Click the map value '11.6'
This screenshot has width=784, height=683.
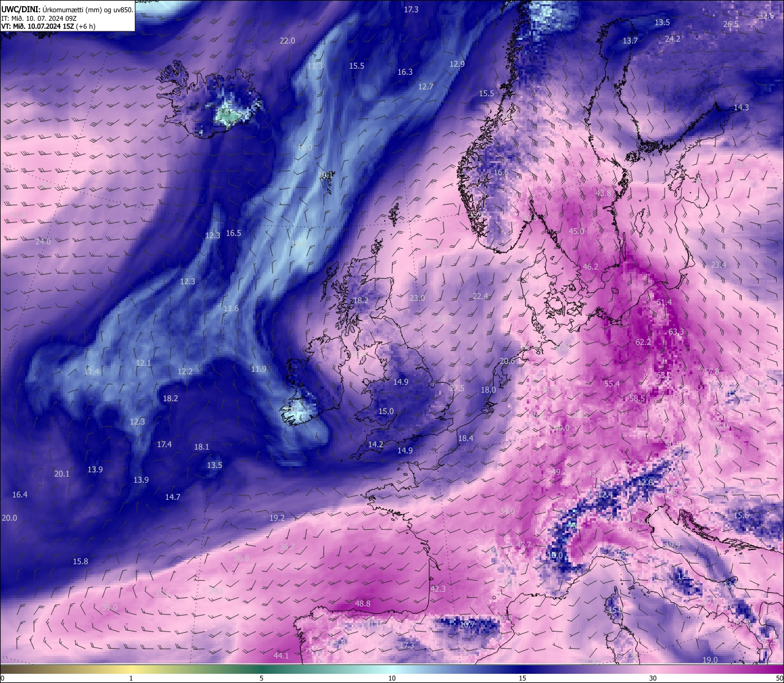[x=231, y=309]
